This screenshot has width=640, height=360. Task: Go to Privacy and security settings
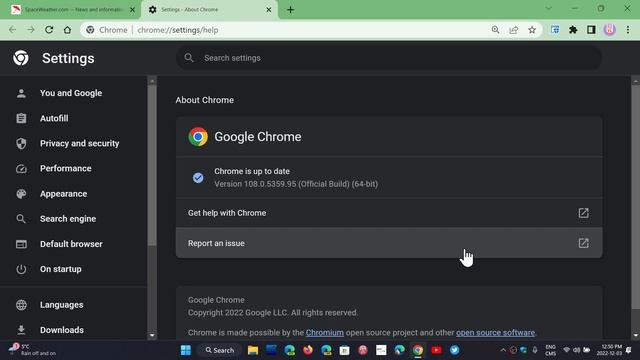[x=79, y=143]
